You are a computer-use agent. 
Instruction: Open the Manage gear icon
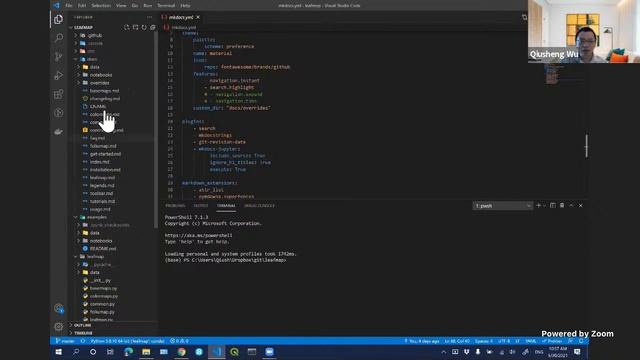(59, 327)
